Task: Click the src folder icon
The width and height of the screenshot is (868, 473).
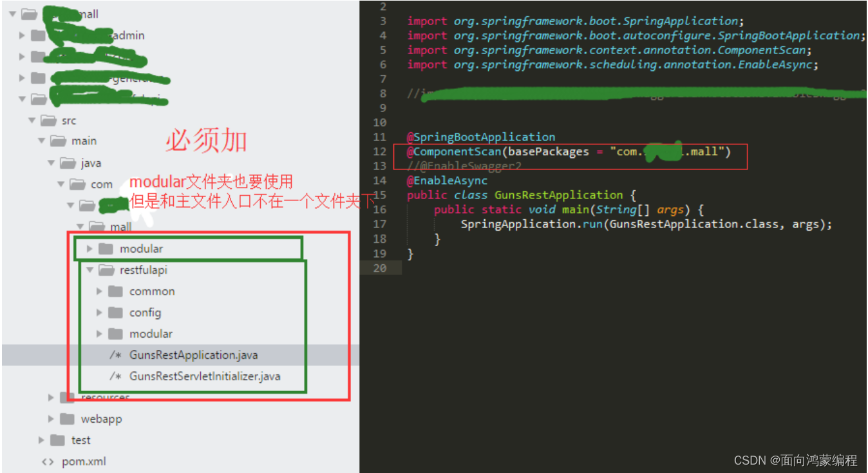Action: coord(47,120)
